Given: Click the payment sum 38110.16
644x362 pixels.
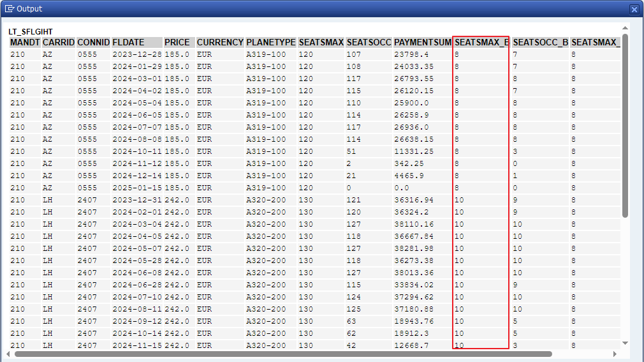Looking at the screenshot, I should pos(414,224).
